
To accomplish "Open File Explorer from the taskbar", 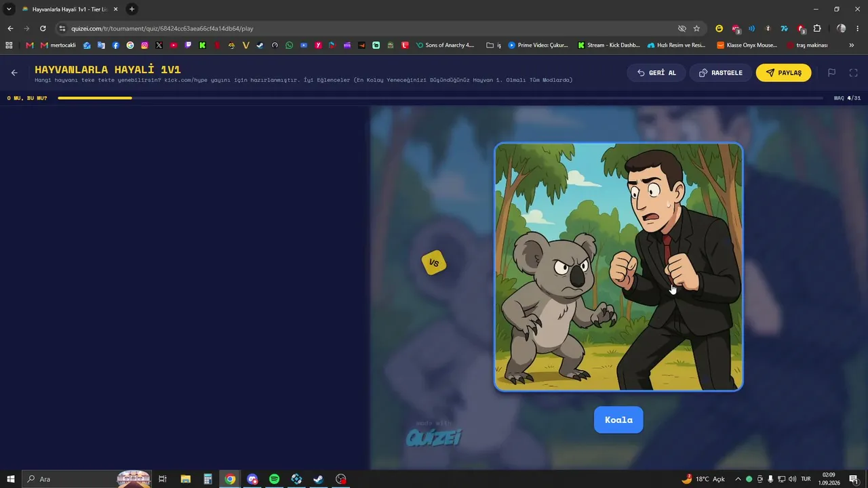I will 185,479.
